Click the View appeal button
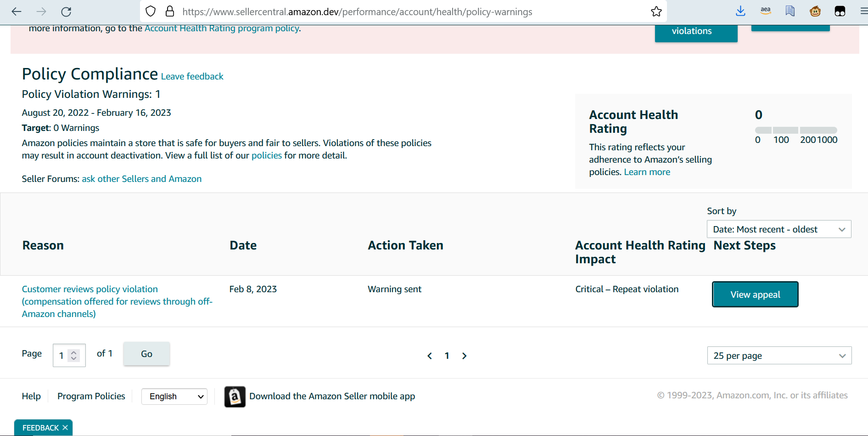The image size is (868, 436). [x=755, y=294]
